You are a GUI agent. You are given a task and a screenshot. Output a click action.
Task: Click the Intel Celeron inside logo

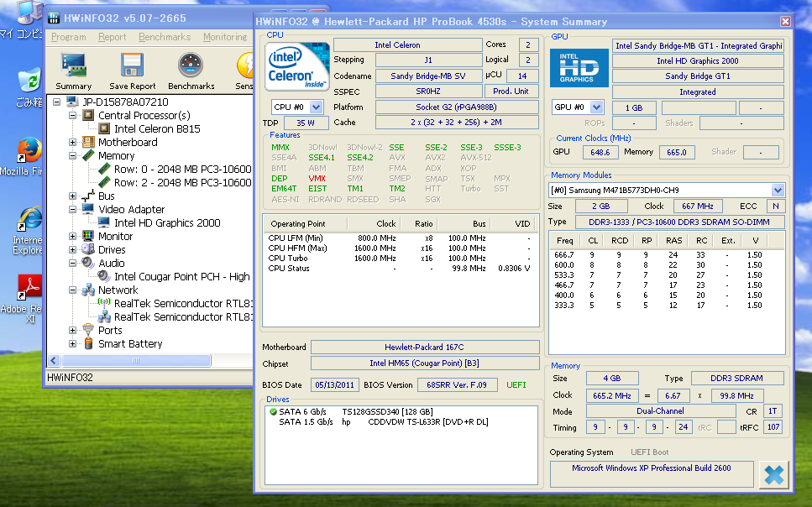(296, 67)
